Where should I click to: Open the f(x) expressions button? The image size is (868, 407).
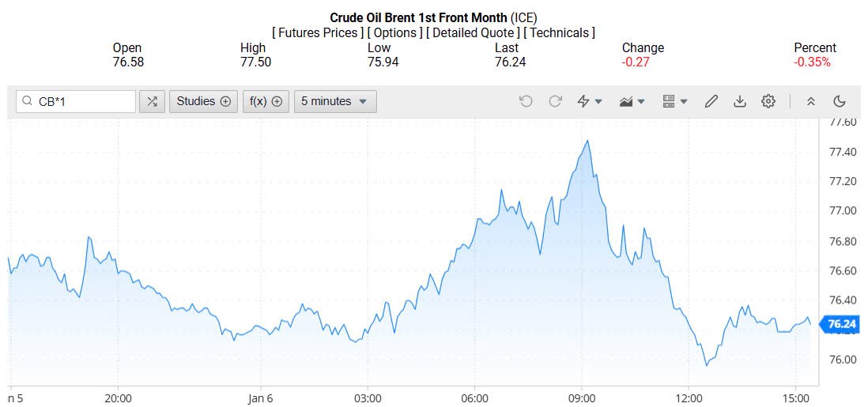click(x=266, y=101)
